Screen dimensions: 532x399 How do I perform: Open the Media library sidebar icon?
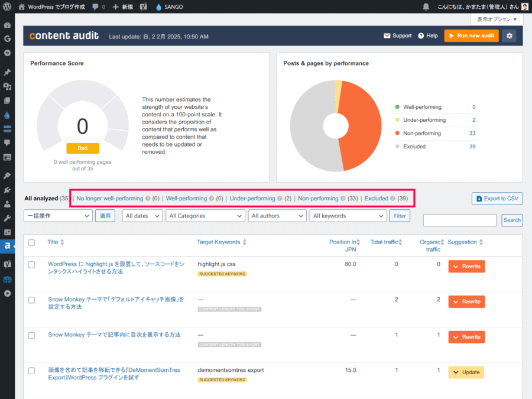pyautogui.click(x=7, y=86)
